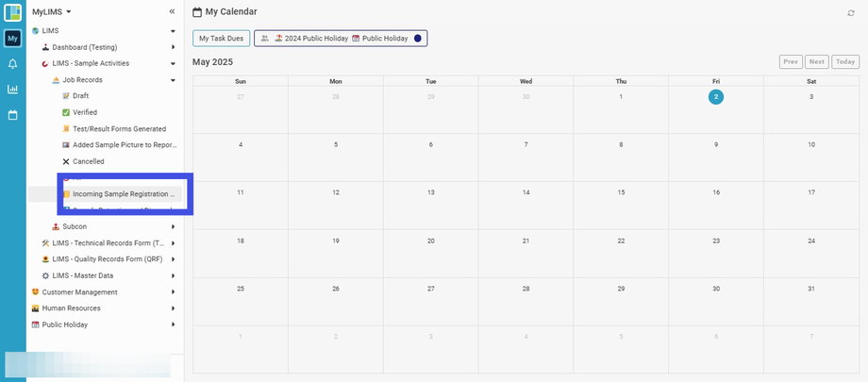Select the 'My' workspace icon in left rail
Screen dimensions: 868x382
click(x=12, y=38)
